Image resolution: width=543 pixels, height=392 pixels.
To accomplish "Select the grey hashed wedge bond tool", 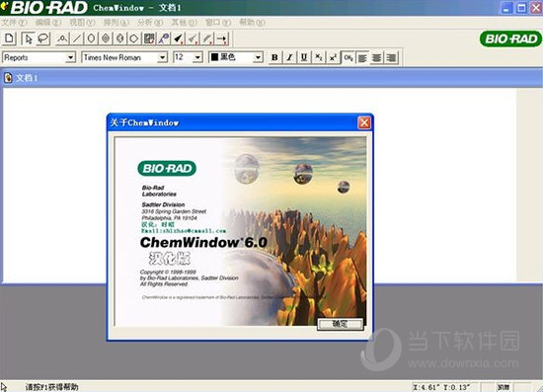I will 193,39.
